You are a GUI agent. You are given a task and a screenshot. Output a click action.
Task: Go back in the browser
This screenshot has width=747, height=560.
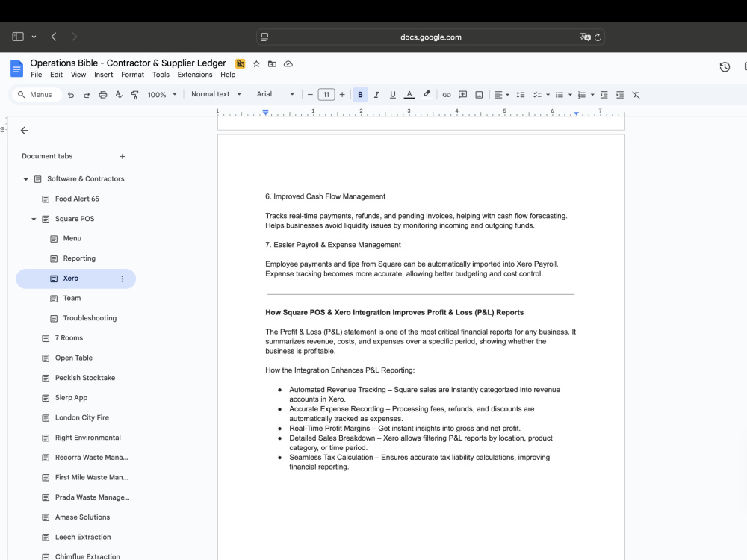[54, 37]
